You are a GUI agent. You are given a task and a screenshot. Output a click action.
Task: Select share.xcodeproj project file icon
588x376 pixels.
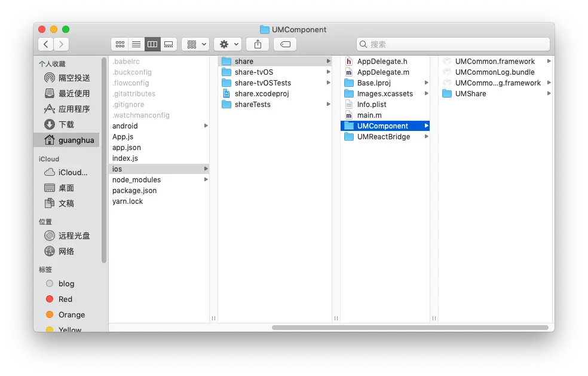(226, 93)
